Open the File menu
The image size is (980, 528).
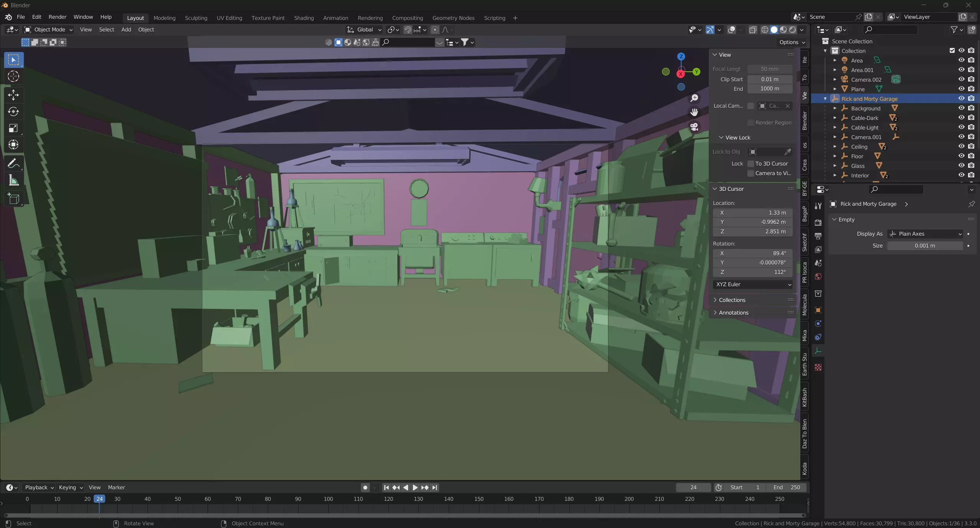point(21,17)
